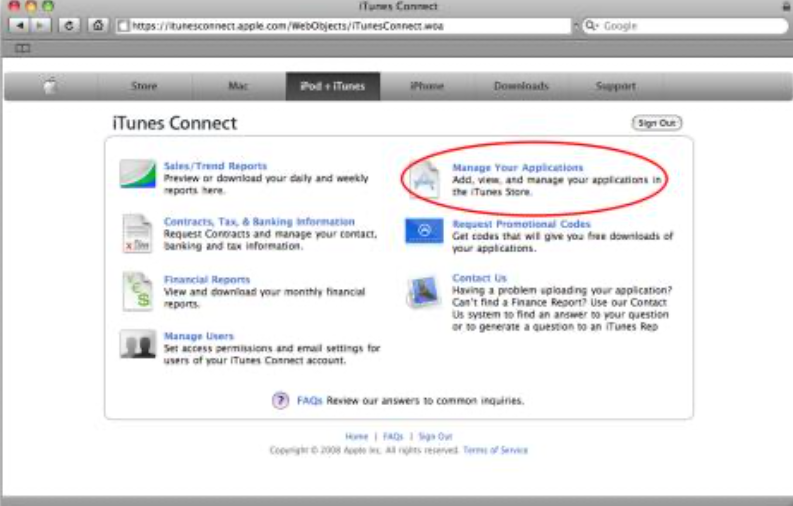Click the iTunes Connect page heading
Screen dimensions: 793x506
coord(174,123)
